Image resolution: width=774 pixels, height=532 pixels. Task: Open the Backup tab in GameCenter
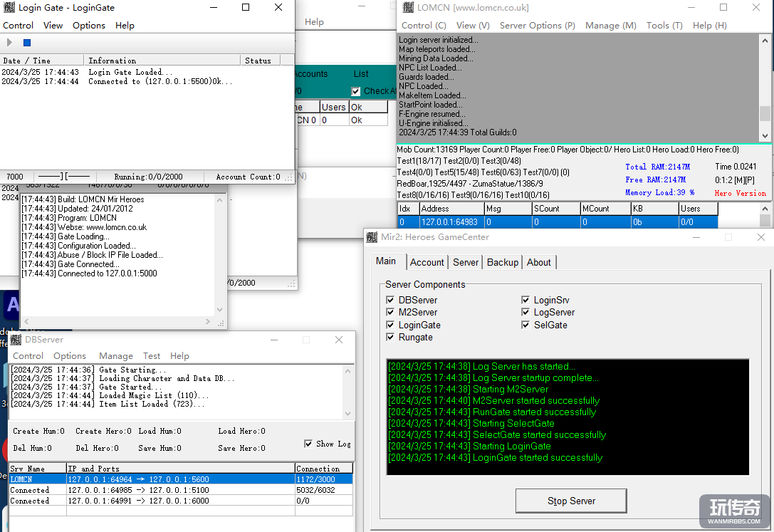[502, 262]
